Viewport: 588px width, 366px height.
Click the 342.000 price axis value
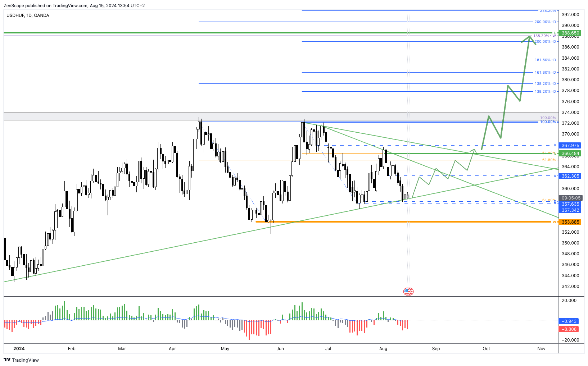click(x=570, y=287)
